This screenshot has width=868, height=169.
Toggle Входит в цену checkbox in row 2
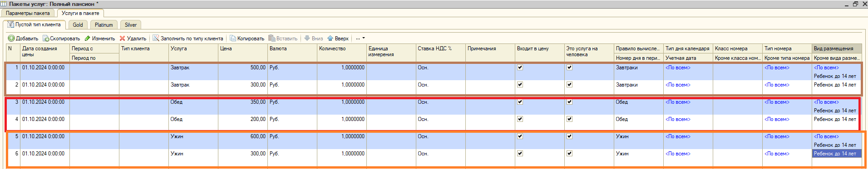tap(520, 85)
